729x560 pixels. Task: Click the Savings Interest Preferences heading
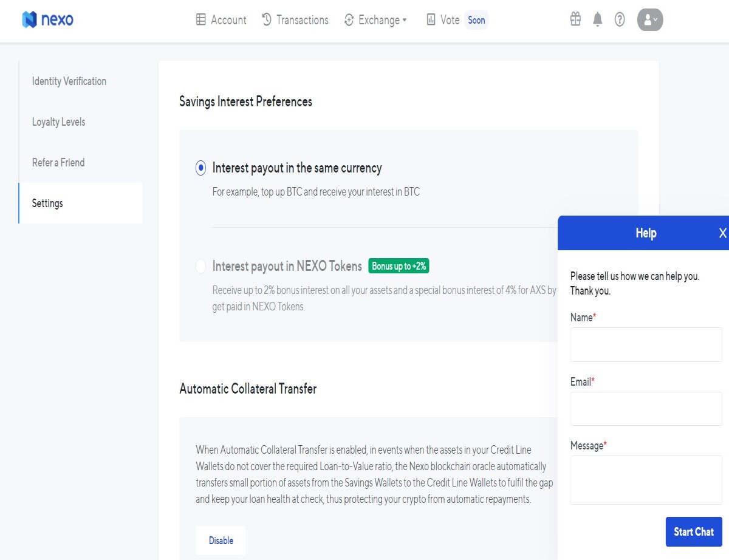click(x=245, y=101)
